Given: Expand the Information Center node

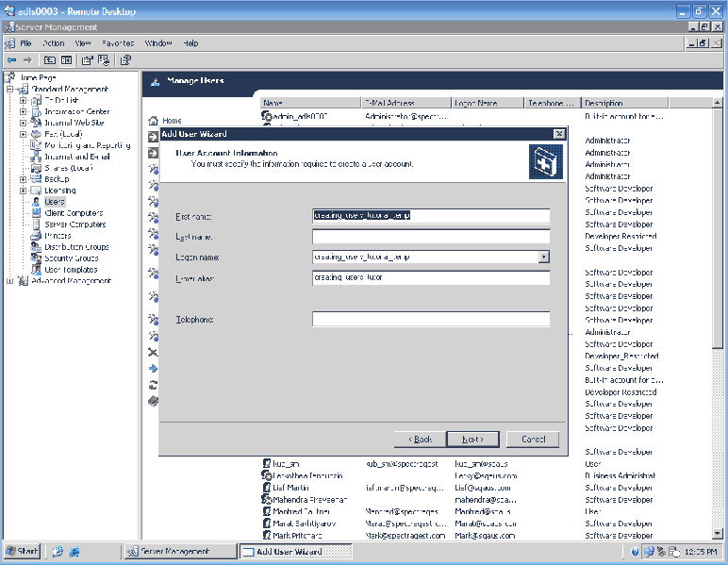Looking at the screenshot, I should pyautogui.click(x=23, y=111).
